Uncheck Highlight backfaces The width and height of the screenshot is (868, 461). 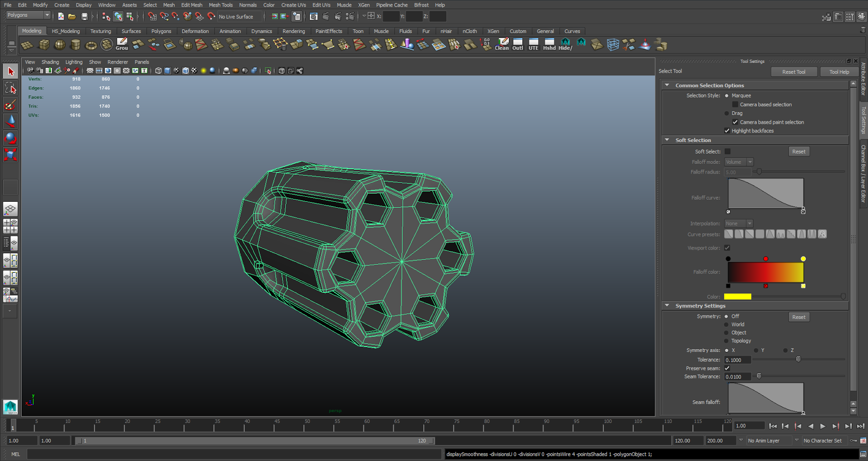pos(727,131)
